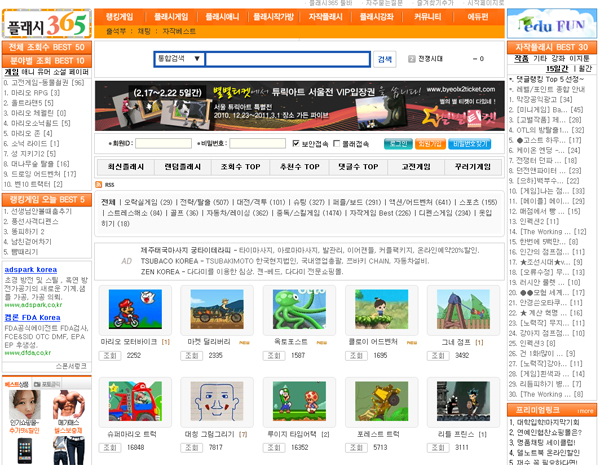This screenshot has width=600, height=465.
Task: Open 막장공익광고 [34] in BEST 30
Action: [x=540, y=100]
